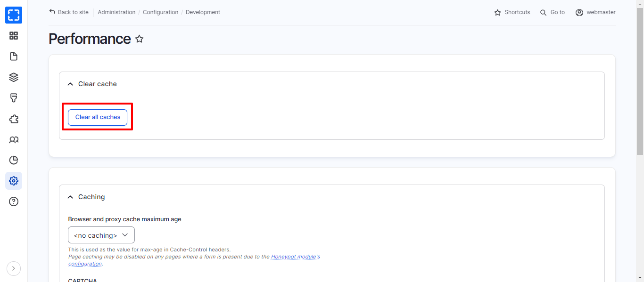Image resolution: width=644 pixels, height=282 pixels.
Task: Open the Help question mark icon
Action: (x=14, y=201)
